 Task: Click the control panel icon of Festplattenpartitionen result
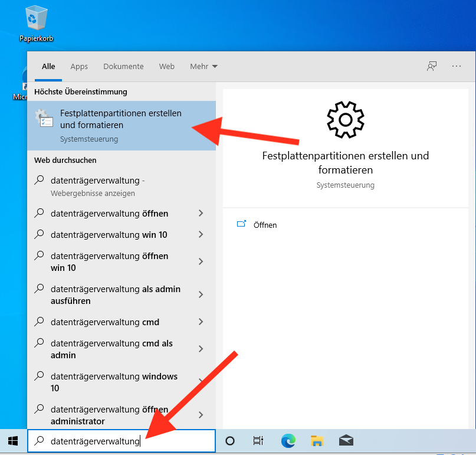tap(44, 119)
